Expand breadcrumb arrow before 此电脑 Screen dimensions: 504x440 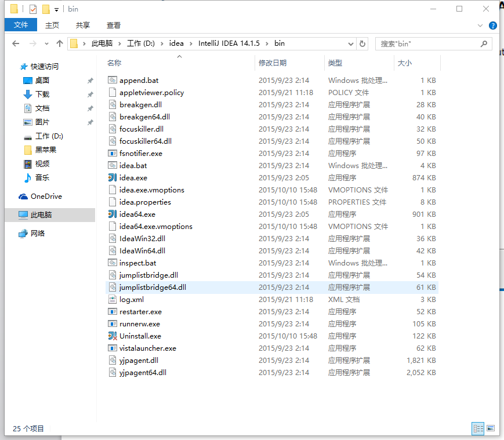[84, 43]
